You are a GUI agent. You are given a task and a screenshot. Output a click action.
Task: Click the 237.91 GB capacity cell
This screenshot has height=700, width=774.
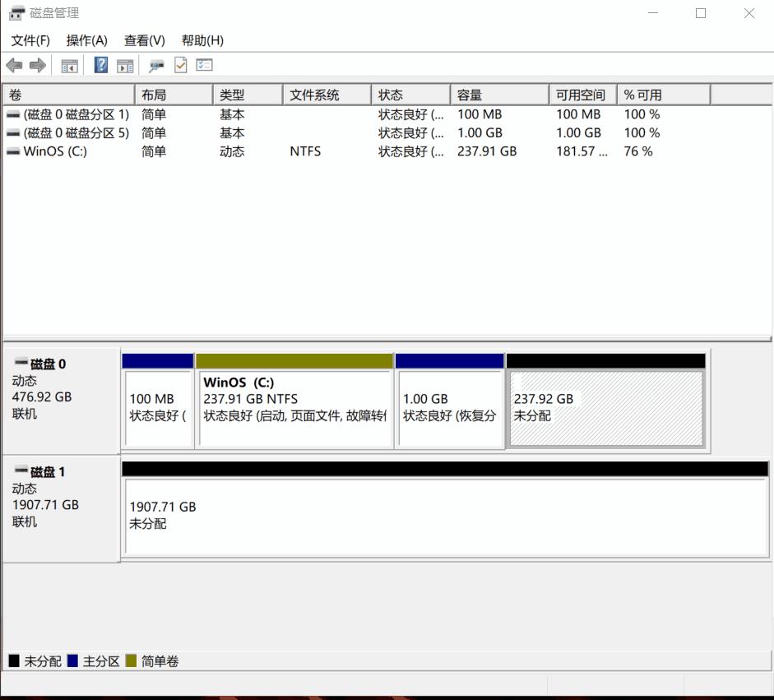(x=487, y=151)
